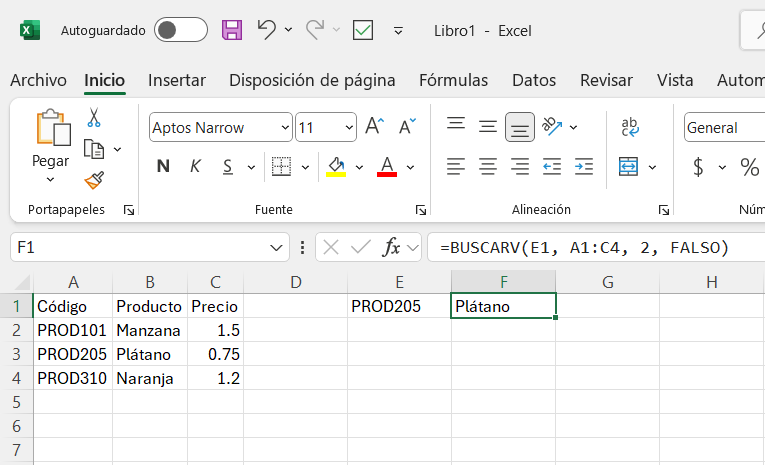765x465 pixels.
Task: Click the Insert function fx icon
Action: point(391,247)
